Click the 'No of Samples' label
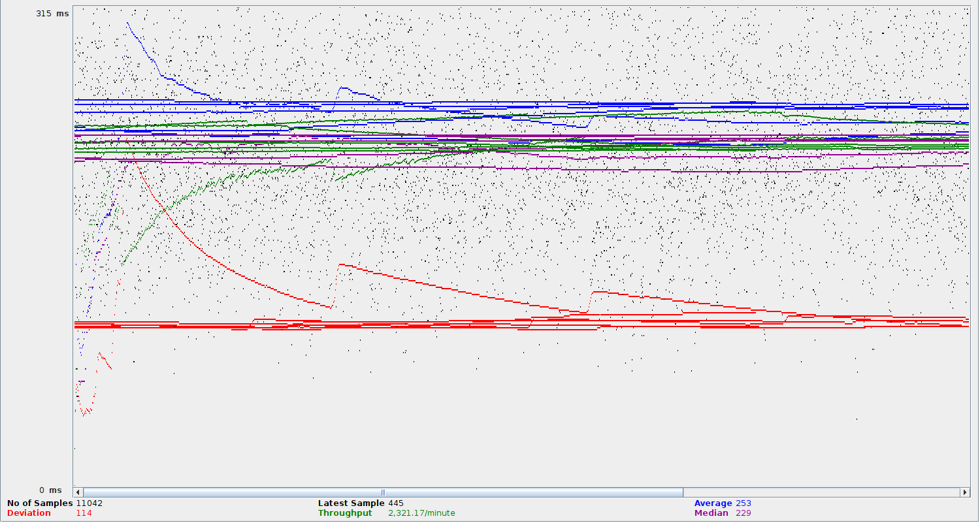 pos(40,503)
